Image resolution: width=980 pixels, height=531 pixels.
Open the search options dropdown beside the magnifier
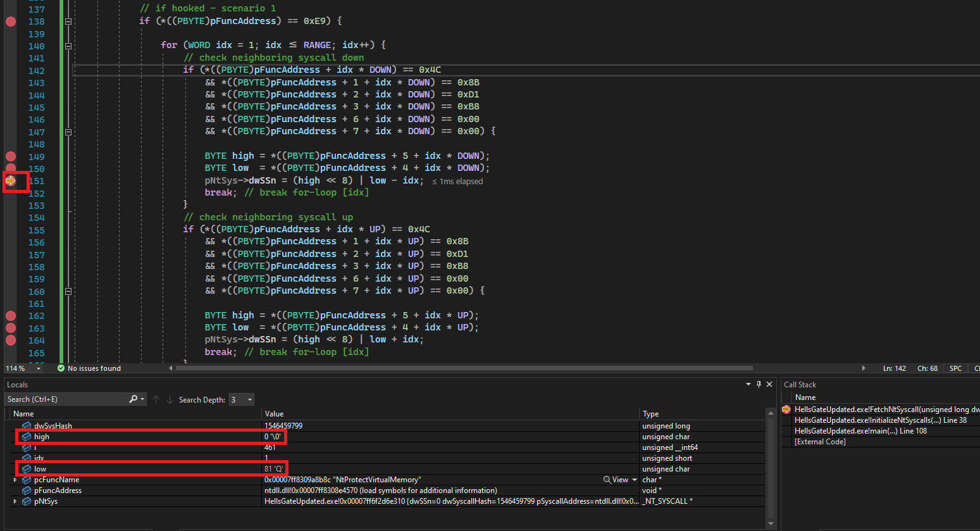tap(142, 399)
